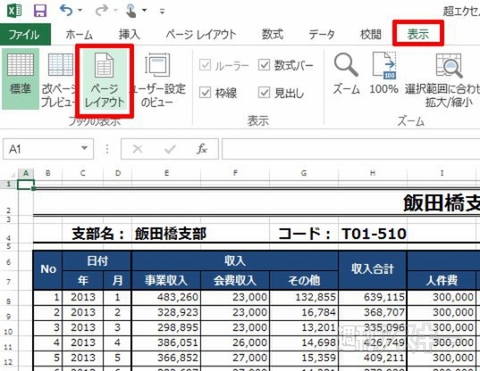Click the 事業収入 header cell
The height and width of the screenshot is (371, 480).
tap(166, 280)
